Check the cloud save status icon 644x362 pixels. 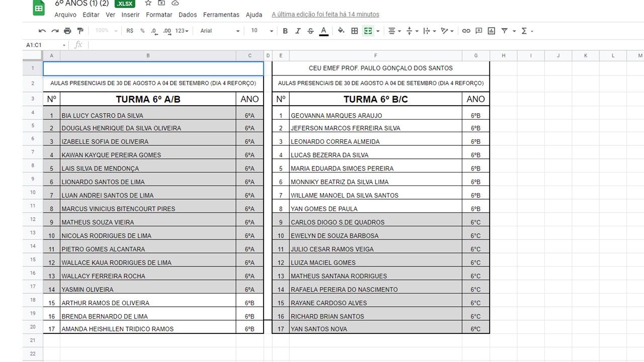click(175, 3)
